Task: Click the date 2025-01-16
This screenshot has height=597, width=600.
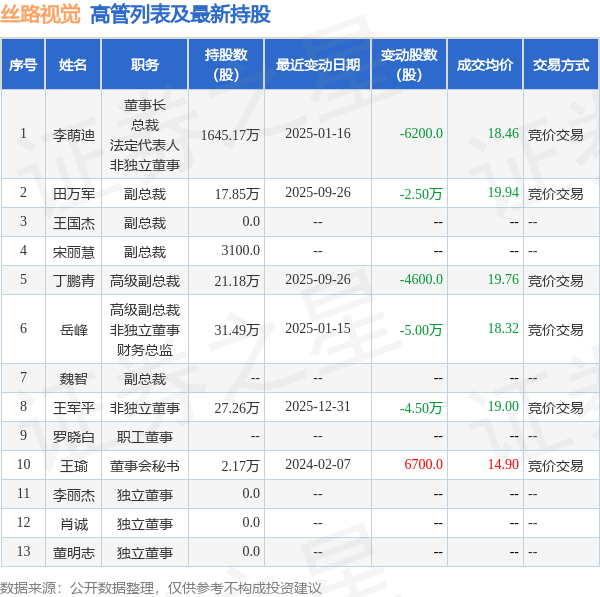Action: click(318, 133)
